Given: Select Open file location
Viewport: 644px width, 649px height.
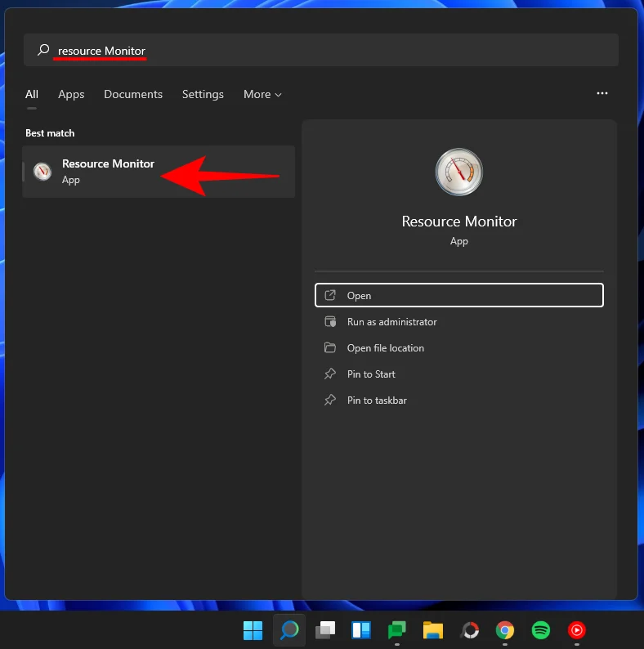Looking at the screenshot, I should (x=385, y=348).
